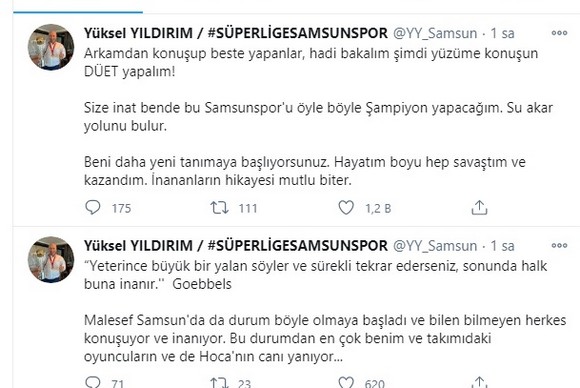Select the active underlined tab at top
The width and height of the screenshot is (580, 388).
point(78,7)
